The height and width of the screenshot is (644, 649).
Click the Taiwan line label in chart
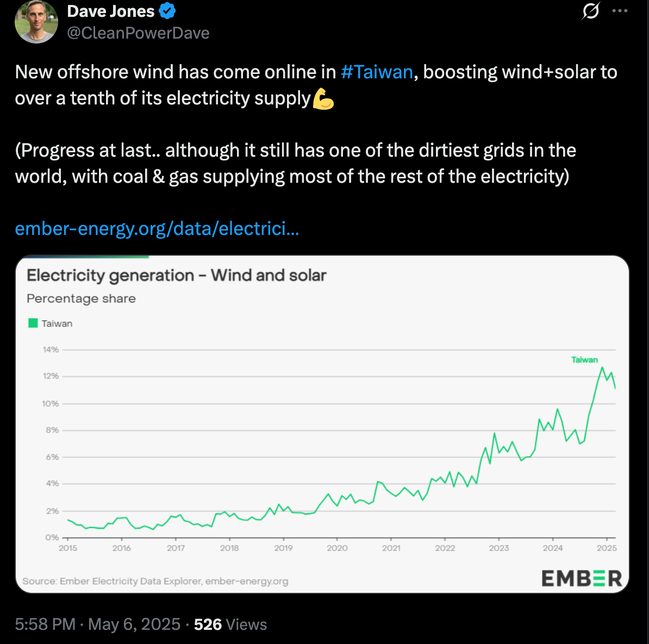pos(584,360)
